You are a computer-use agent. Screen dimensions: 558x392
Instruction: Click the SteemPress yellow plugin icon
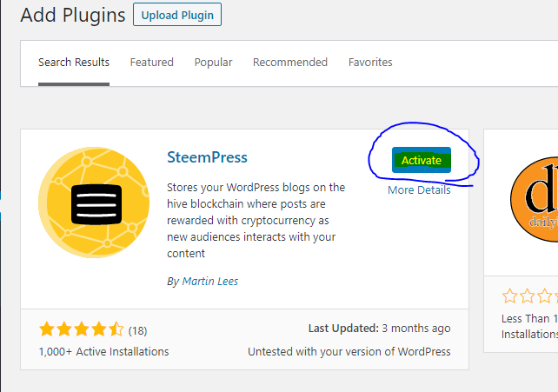(94, 203)
